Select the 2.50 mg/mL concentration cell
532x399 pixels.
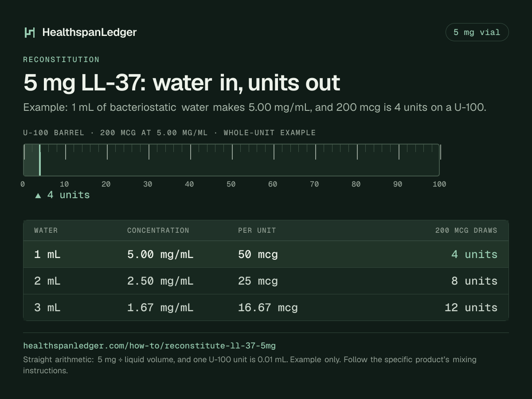pos(160,281)
